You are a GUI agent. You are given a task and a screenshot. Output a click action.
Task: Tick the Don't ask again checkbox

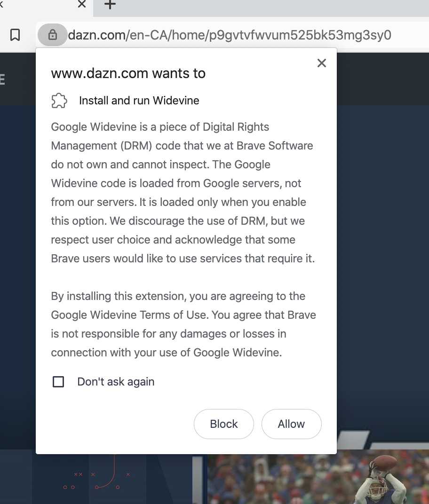tap(58, 382)
